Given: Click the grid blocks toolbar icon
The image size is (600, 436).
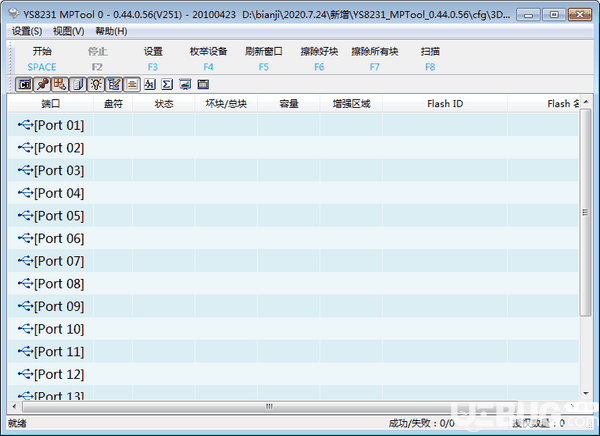Looking at the screenshot, I should 60,84.
